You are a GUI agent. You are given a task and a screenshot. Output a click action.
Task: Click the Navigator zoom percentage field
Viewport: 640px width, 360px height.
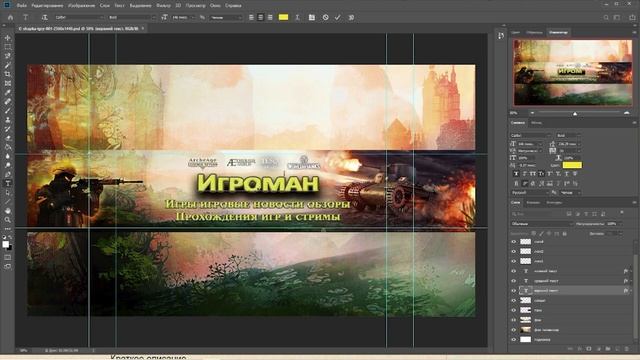515,113
